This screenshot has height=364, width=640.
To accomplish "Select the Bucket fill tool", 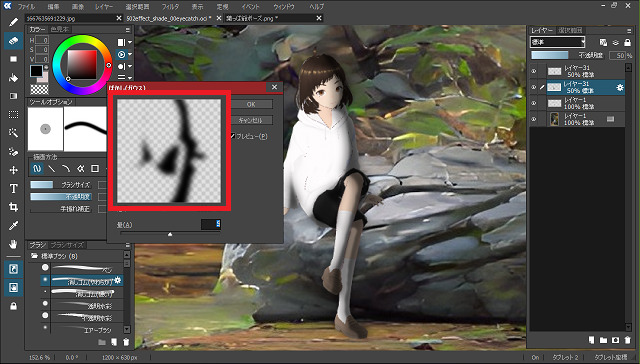I will pyautogui.click(x=13, y=78).
